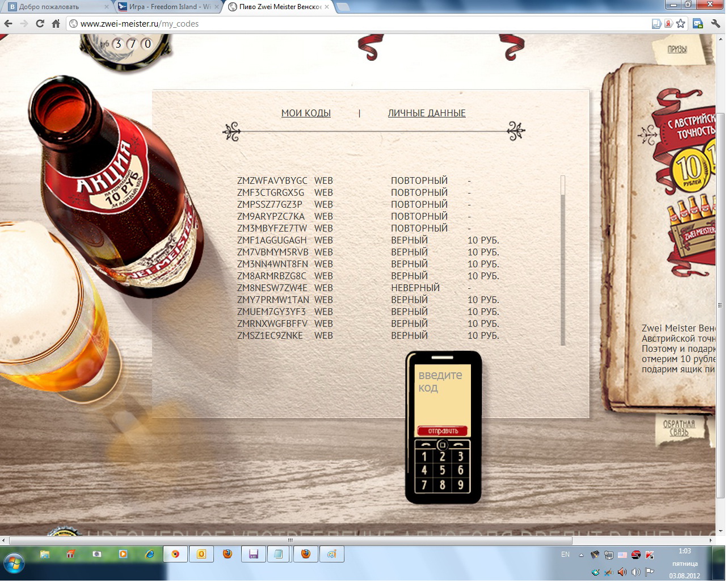The image size is (728, 584).
Task: Close the Игра - Freedom Island tab
Action: tap(217, 7)
